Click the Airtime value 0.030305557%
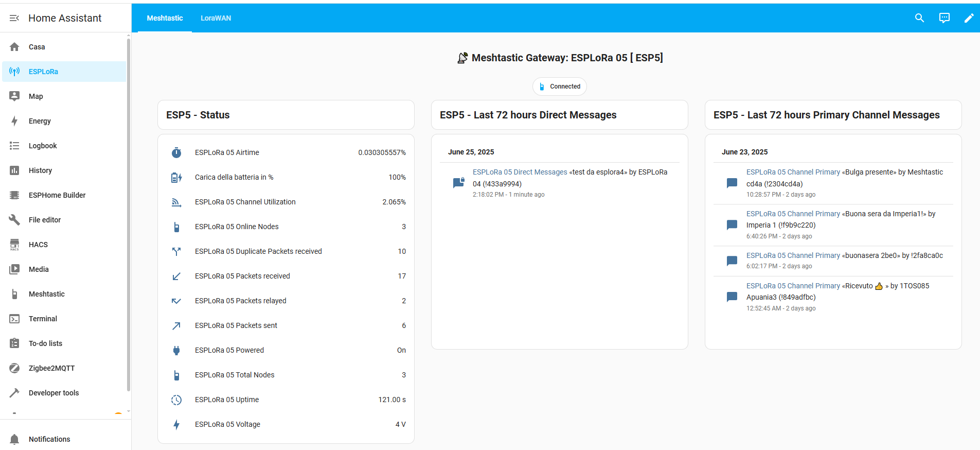The width and height of the screenshot is (980, 450). pyautogui.click(x=382, y=152)
